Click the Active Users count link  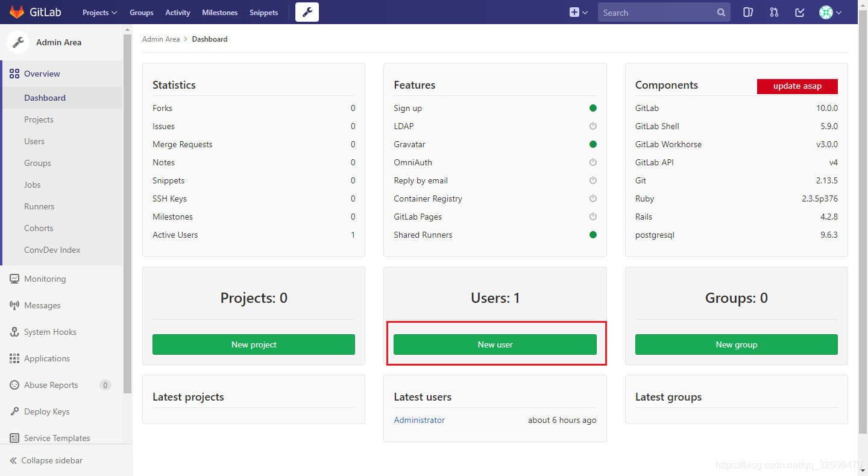(x=353, y=235)
